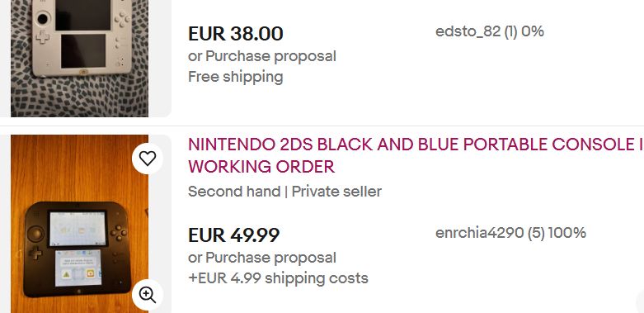Add black 2DS listing to watchlist heart
This screenshot has height=313, width=644.
coord(148,159)
